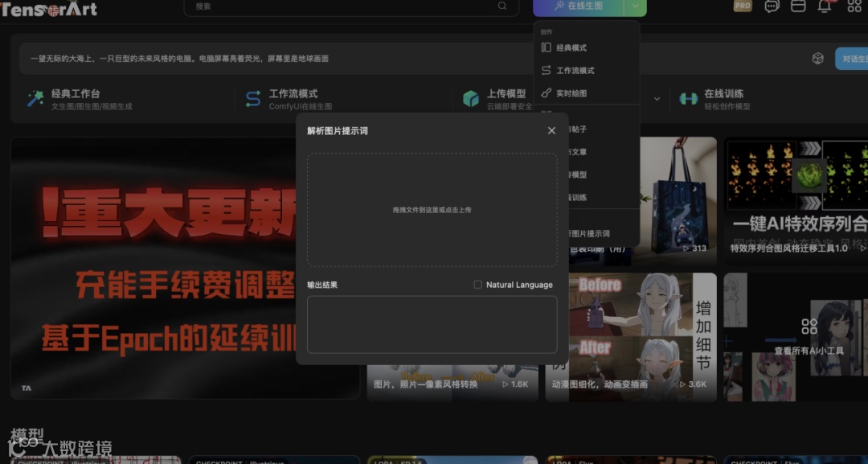
Task: Close the 解析图片提示词 dialog
Action: (551, 130)
